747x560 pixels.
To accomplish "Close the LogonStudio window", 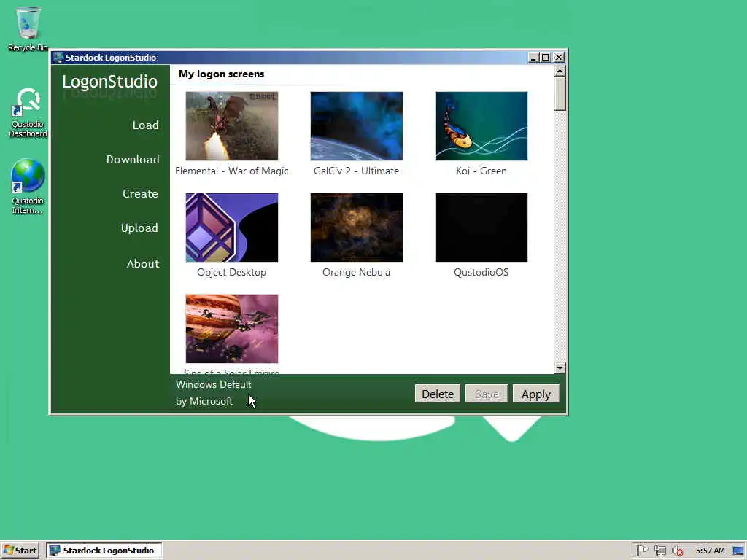I will [559, 58].
